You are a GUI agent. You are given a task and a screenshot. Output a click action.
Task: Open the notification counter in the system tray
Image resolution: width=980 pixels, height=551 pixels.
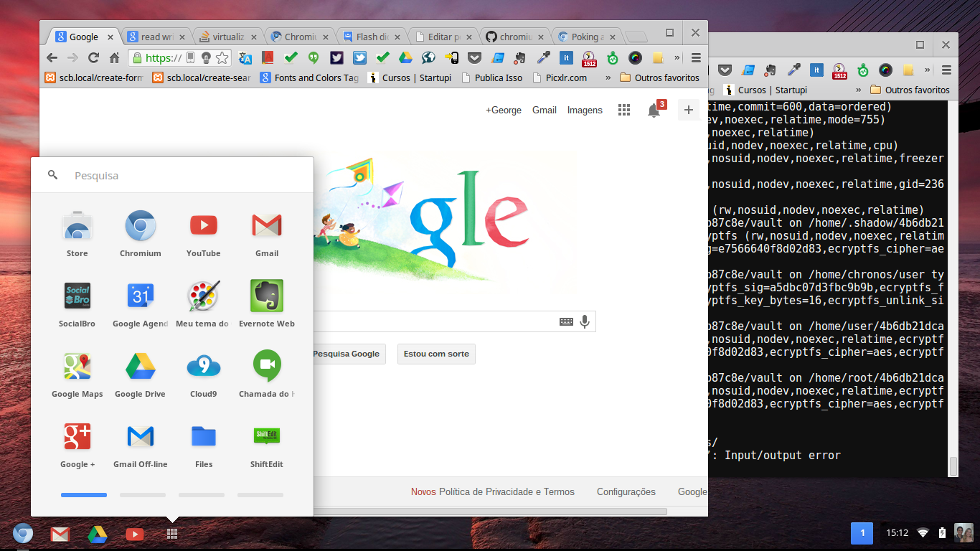tap(862, 533)
